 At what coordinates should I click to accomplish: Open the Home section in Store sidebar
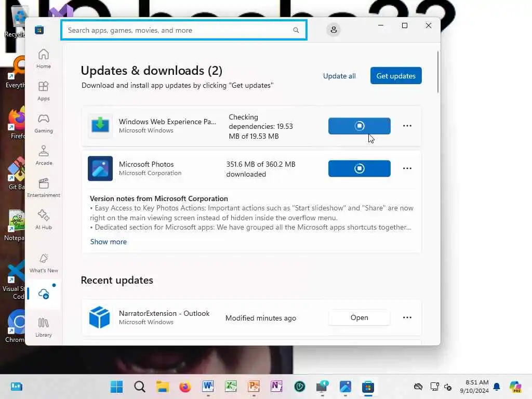44,59
